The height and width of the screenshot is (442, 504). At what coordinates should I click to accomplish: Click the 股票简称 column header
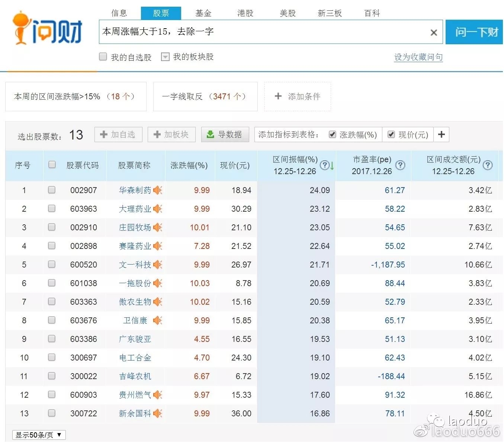134,165
